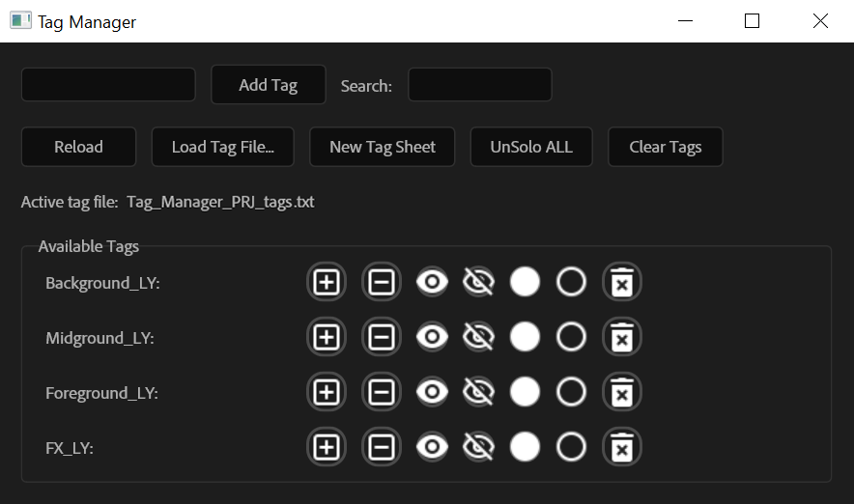Show FX_LY layers with eye icon
This screenshot has height=504, width=854.
433,447
